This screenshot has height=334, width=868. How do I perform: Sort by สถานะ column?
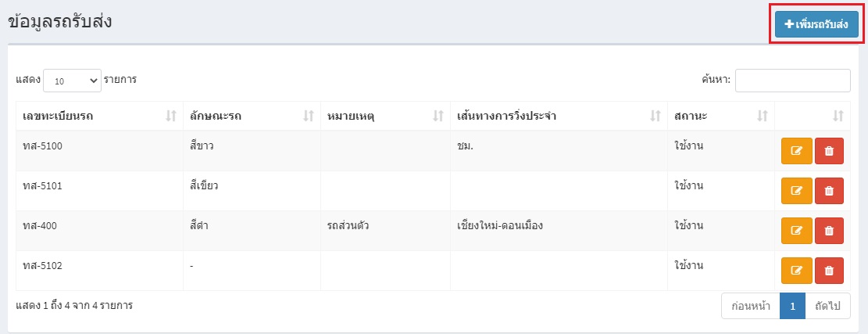(x=721, y=117)
